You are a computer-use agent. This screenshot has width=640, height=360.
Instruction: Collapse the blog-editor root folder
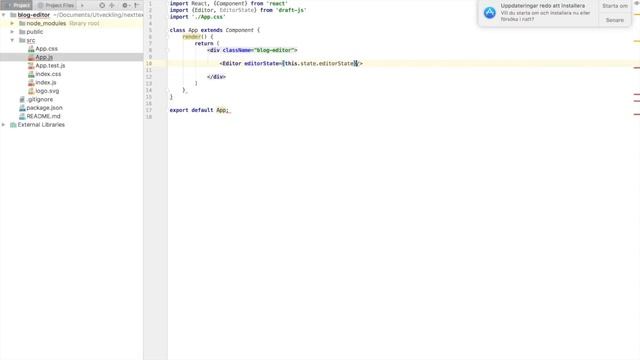tap(4, 15)
